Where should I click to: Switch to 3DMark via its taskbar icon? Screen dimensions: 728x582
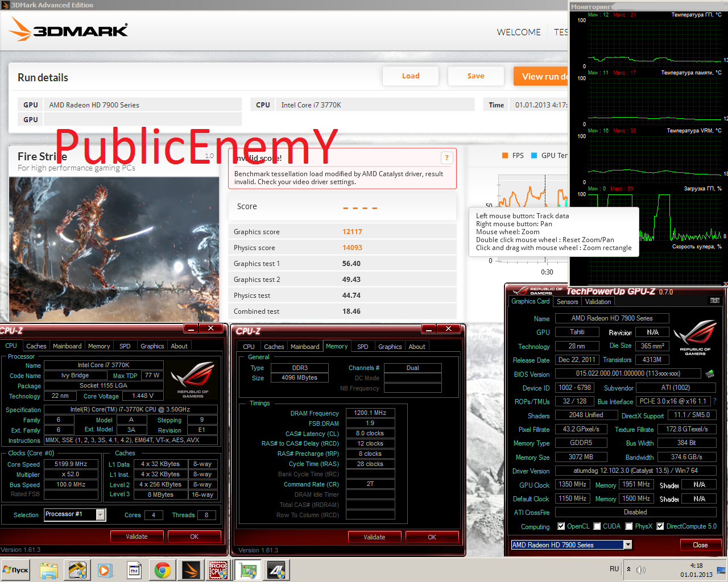(191, 570)
